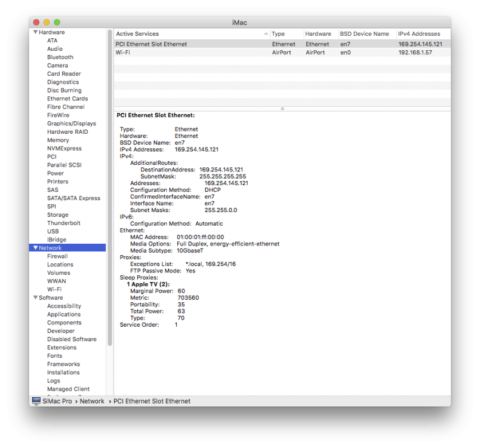The image size is (480, 448).
Task: Open WWAN under Network
Action: click(x=57, y=281)
